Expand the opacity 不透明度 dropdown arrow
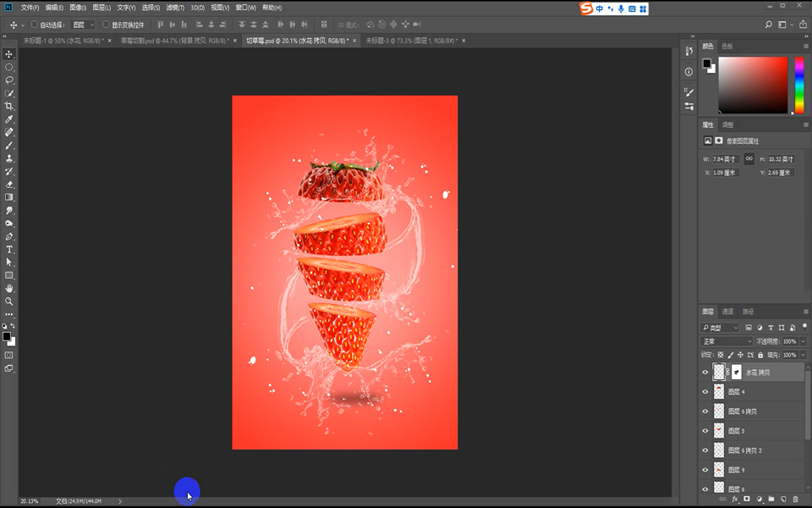The width and height of the screenshot is (812, 508). [801, 341]
